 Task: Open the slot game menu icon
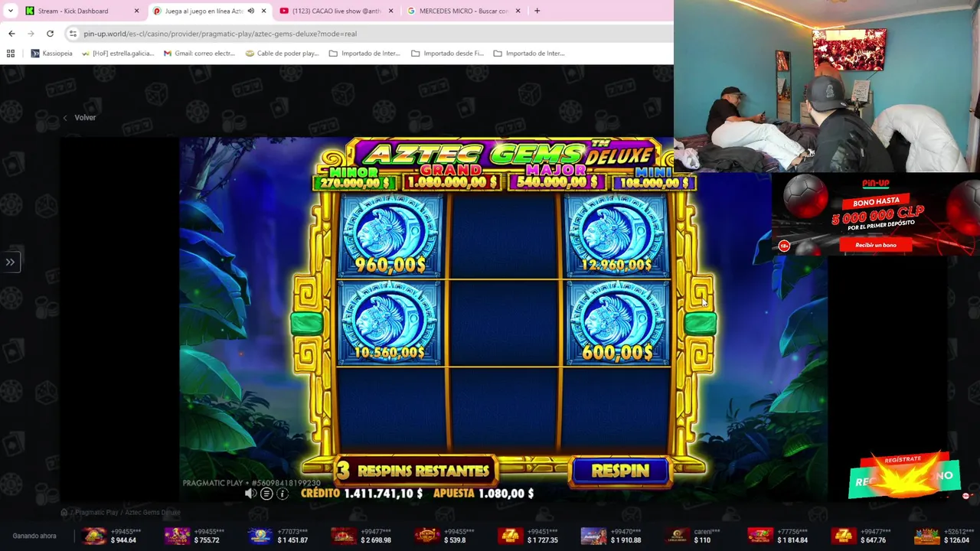tap(266, 494)
